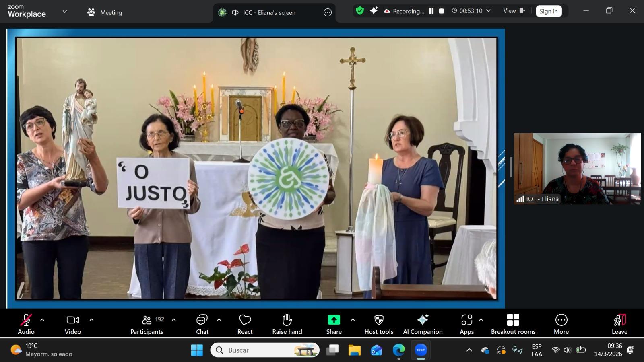Leave the meeting
Image resolution: width=644 pixels, height=362 pixels.
pos(619,324)
